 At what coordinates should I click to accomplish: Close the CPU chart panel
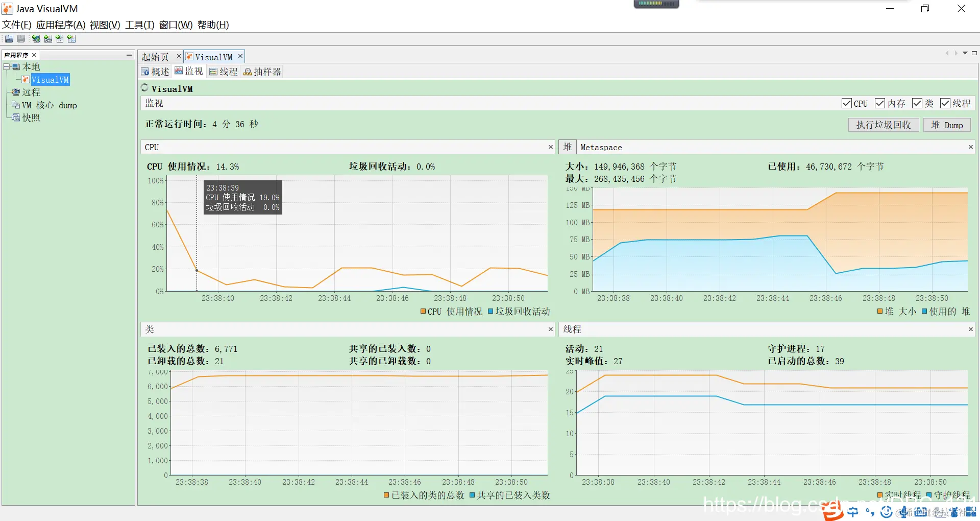(x=551, y=147)
